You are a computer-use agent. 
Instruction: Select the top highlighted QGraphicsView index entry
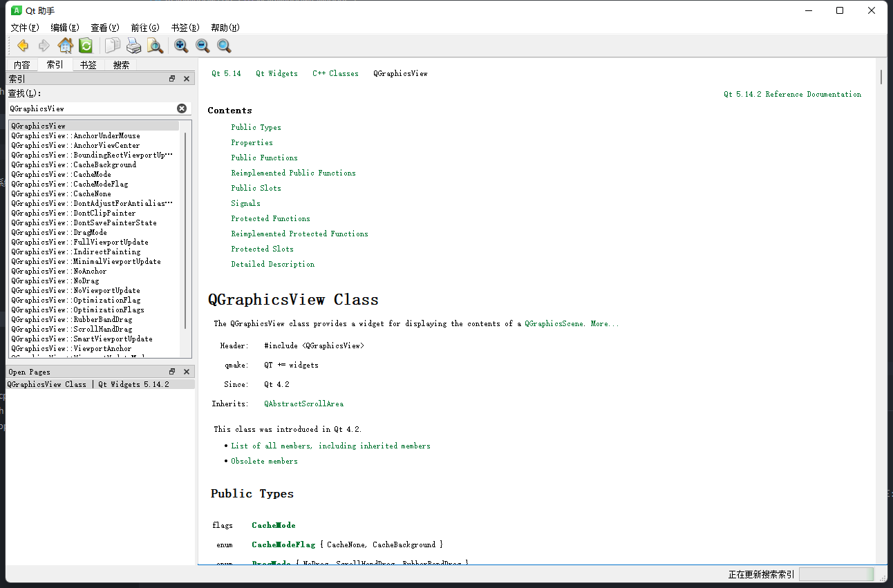coord(94,126)
